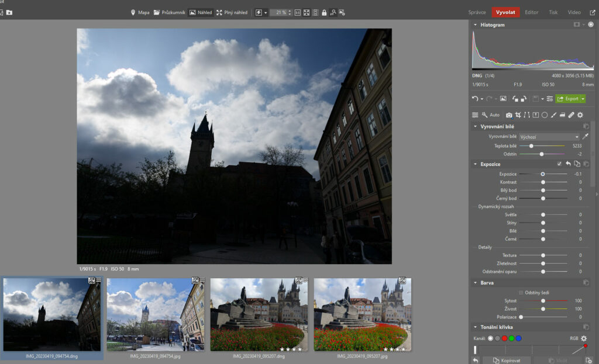Select the radial filter circle tool
This screenshot has width=599, height=364.
pyautogui.click(x=544, y=115)
